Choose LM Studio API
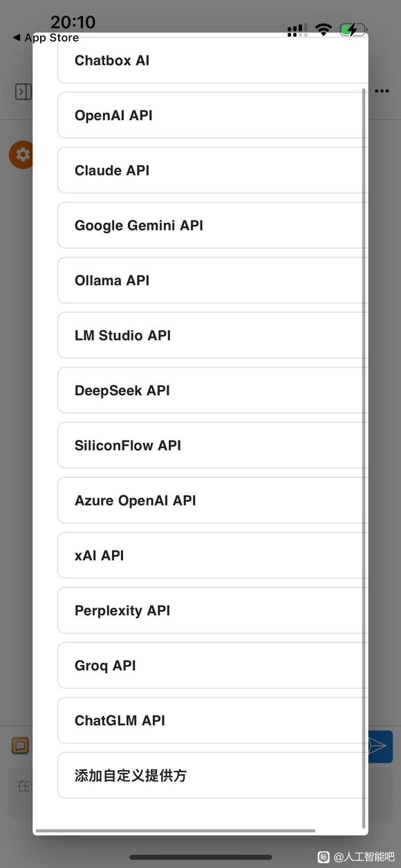 (x=212, y=336)
